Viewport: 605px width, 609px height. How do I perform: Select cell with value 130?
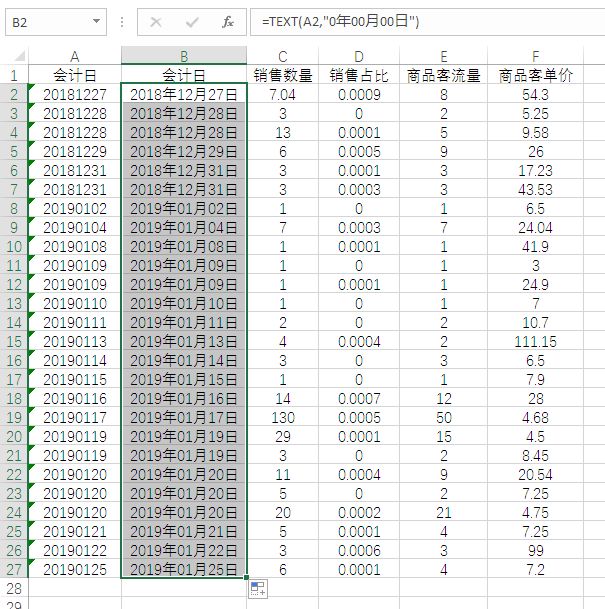pyautogui.click(x=283, y=417)
